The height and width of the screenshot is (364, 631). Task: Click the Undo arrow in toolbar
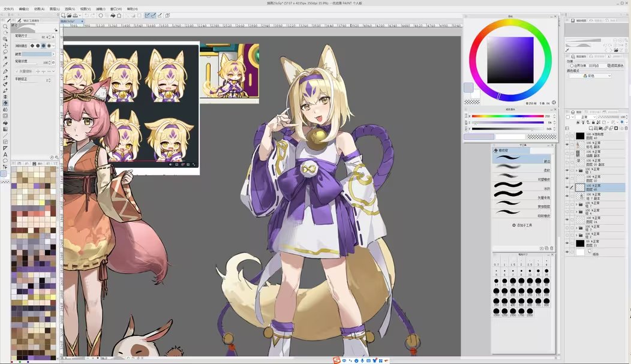[86, 15]
